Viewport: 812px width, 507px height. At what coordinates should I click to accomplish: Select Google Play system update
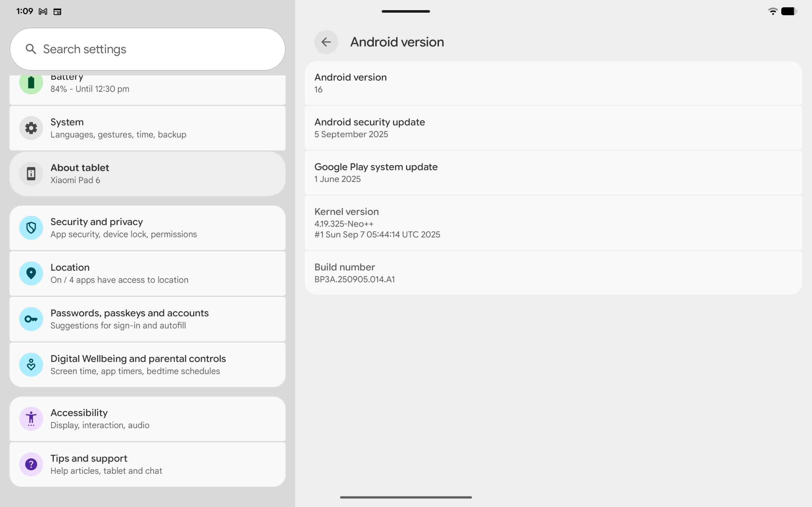click(x=553, y=173)
